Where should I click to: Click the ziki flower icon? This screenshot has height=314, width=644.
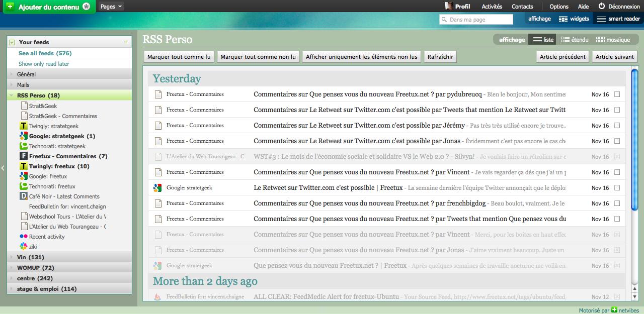click(23, 247)
